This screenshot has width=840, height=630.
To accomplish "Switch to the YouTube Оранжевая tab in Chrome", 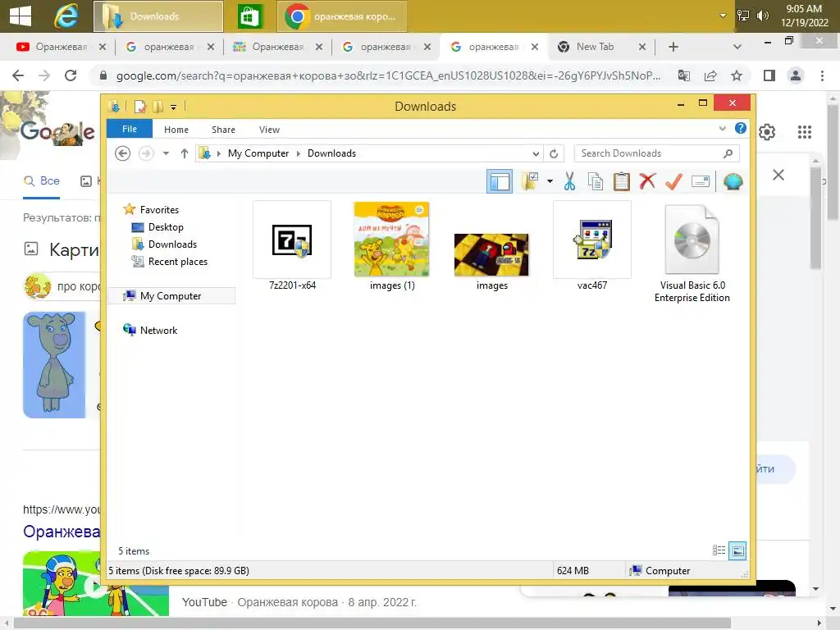I will (x=61, y=47).
